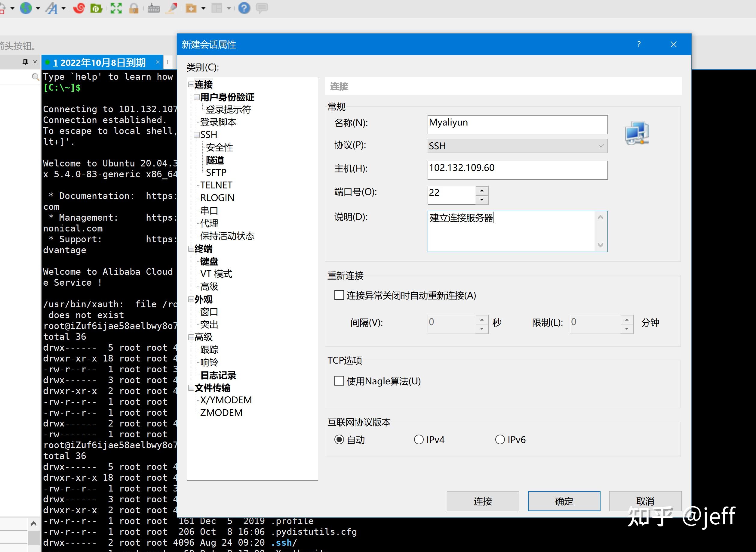Open dropdown arrow next to globe icon

click(x=38, y=8)
